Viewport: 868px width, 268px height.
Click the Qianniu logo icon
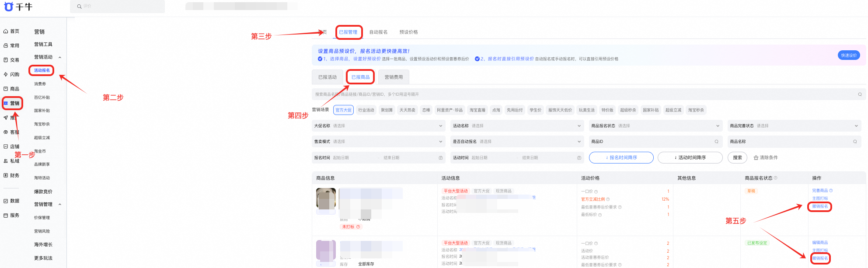pyautogui.click(x=8, y=7)
